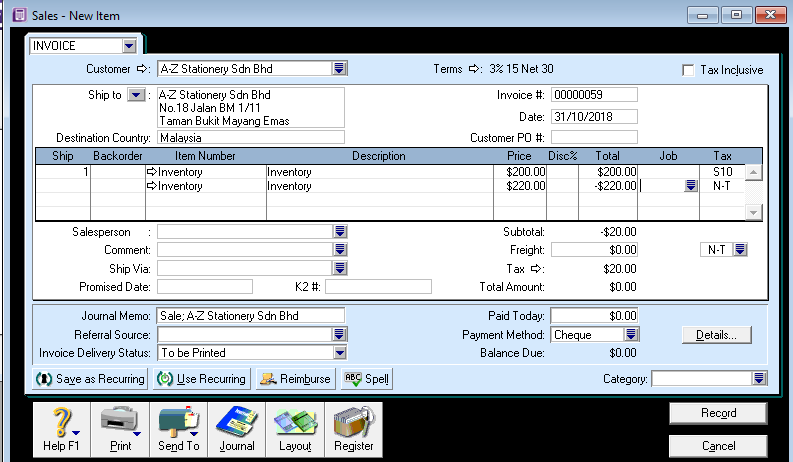The width and height of the screenshot is (793, 462).
Task: Open payment Details button
Action: (x=716, y=335)
